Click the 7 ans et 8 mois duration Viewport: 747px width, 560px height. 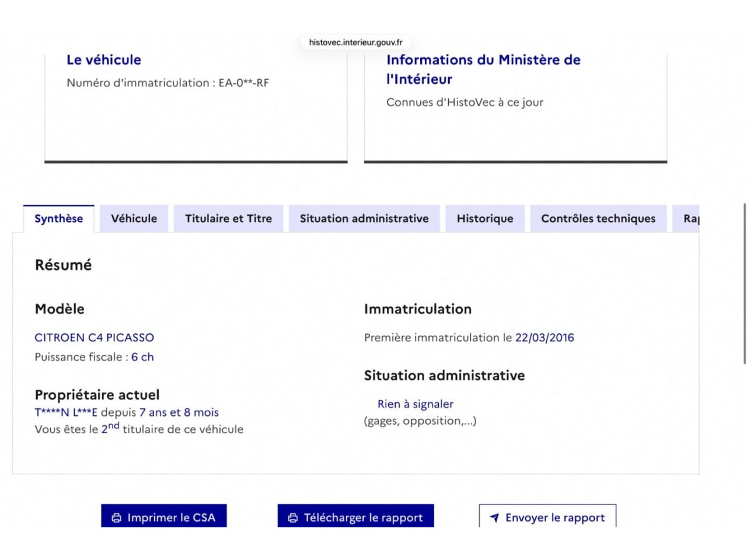pyautogui.click(x=179, y=412)
